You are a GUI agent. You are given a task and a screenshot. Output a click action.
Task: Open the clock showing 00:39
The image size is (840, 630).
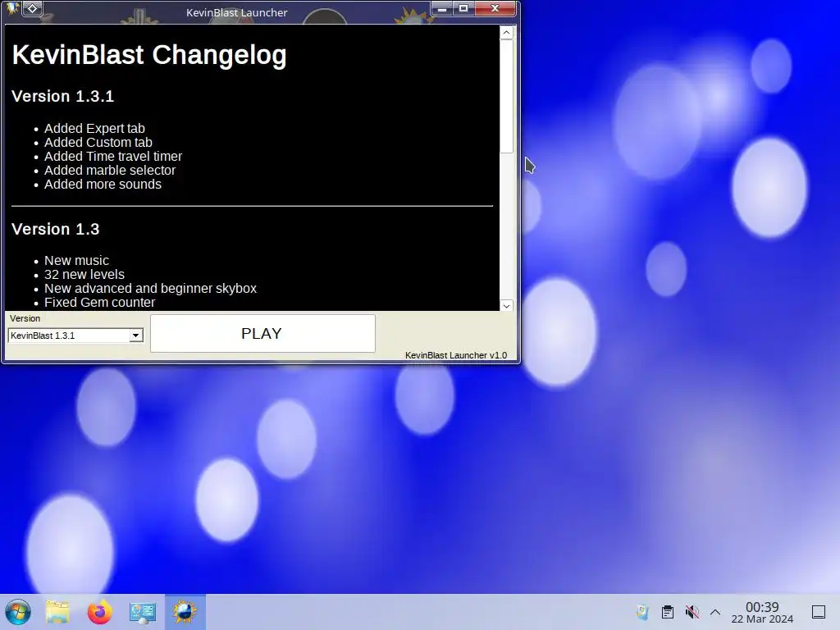[762, 612]
